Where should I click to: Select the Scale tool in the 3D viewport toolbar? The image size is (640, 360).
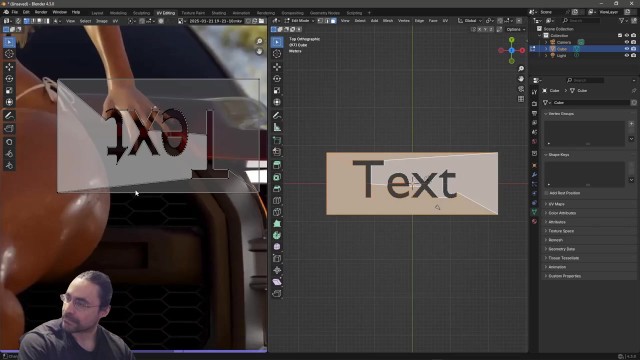tap(277, 90)
